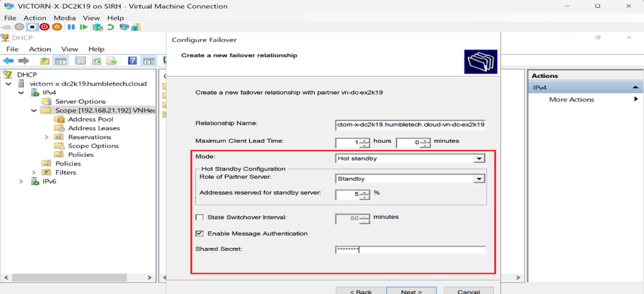Click the Export List icon in DHCP toolbar

pos(113,61)
